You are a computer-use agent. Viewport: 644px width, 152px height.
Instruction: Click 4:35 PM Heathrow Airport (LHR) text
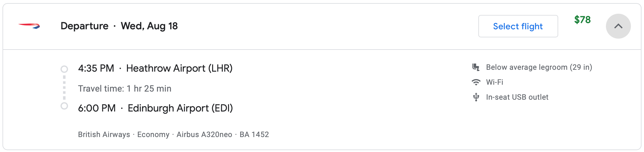point(155,68)
